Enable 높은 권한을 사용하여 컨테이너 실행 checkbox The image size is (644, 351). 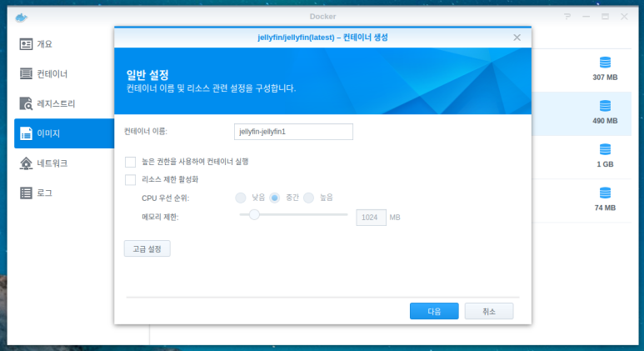click(x=130, y=162)
